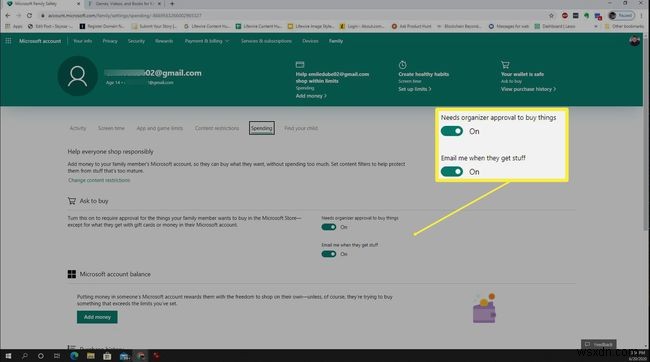Toggle Email me when they get stuff switch
The width and height of the screenshot is (650, 362).
tap(329, 254)
